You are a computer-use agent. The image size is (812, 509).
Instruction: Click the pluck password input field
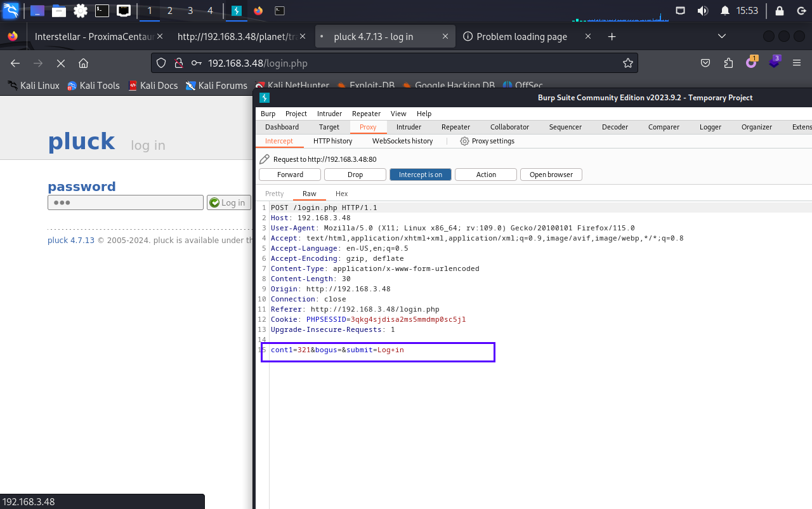point(126,202)
